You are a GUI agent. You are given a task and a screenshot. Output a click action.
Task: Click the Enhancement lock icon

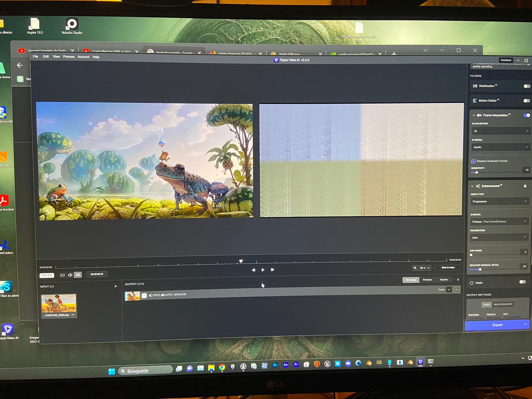(525, 186)
